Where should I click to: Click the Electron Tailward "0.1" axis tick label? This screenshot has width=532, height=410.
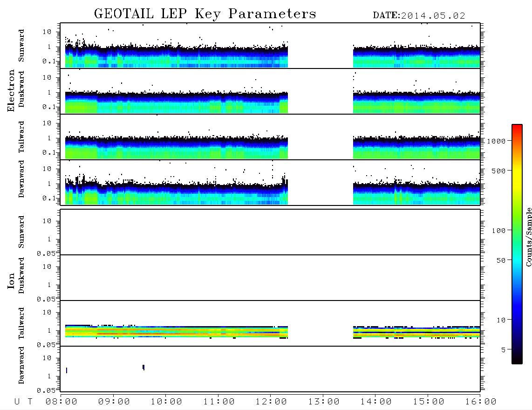tap(49, 153)
